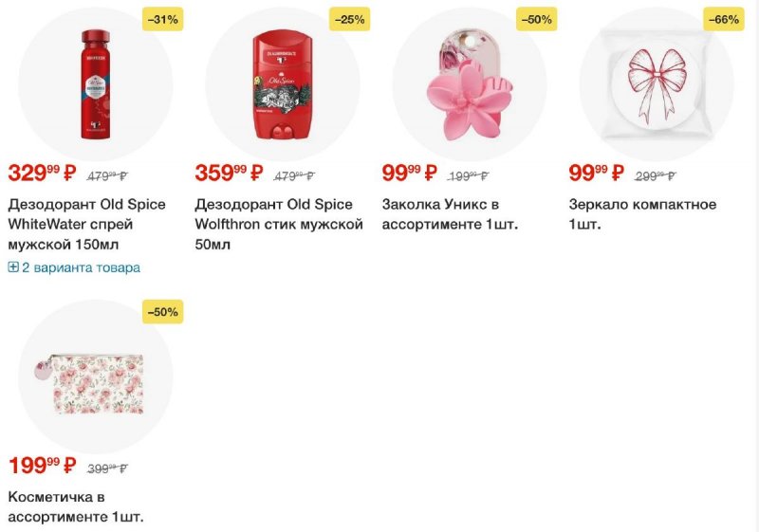The width and height of the screenshot is (759, 532).
Task: Open Old Spice WhiteWater spray product image
Action: 96,84
